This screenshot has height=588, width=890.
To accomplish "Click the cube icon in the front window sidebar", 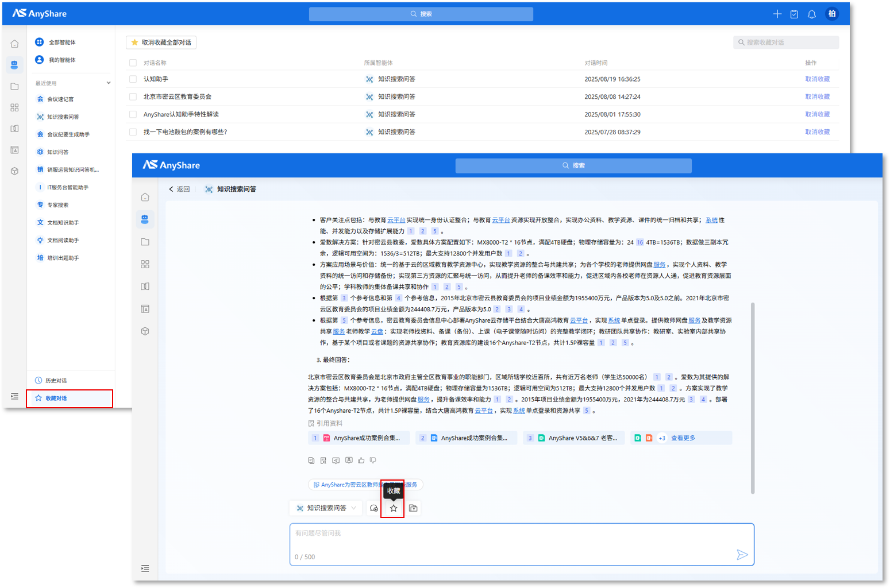I will [145, 331].
